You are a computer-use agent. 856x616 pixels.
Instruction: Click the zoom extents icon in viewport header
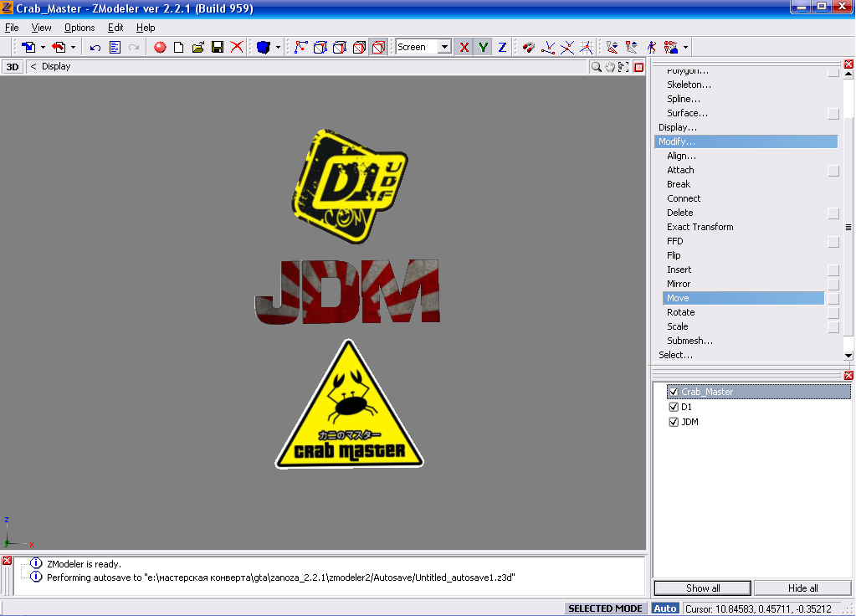[623, 67]
